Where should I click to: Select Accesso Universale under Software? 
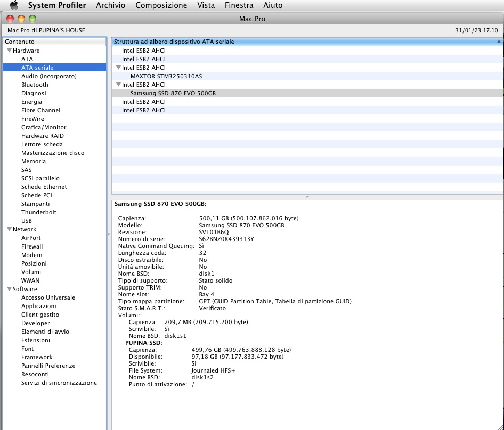point(48,297)
